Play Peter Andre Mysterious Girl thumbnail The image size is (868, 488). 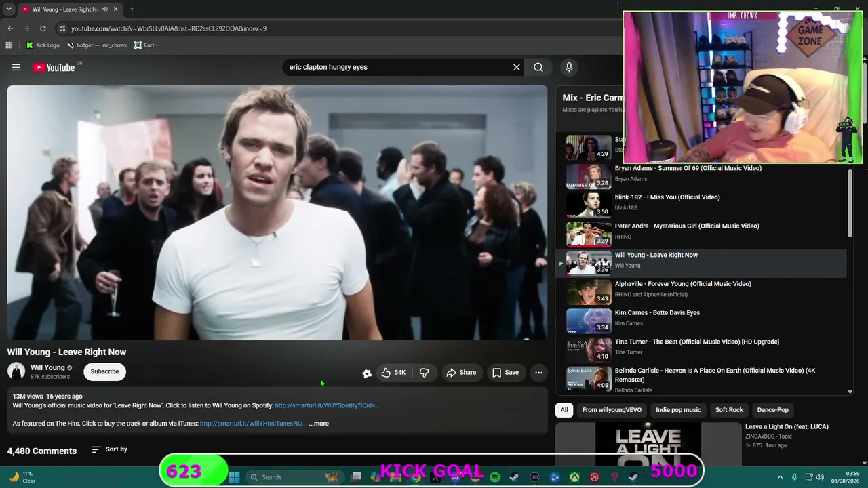click(x=589, y=234)
